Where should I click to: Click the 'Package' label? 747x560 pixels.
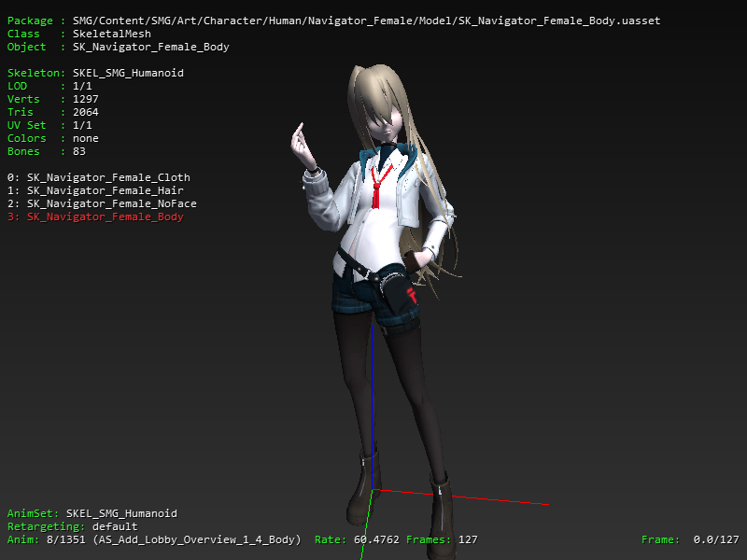click(30, 21)
